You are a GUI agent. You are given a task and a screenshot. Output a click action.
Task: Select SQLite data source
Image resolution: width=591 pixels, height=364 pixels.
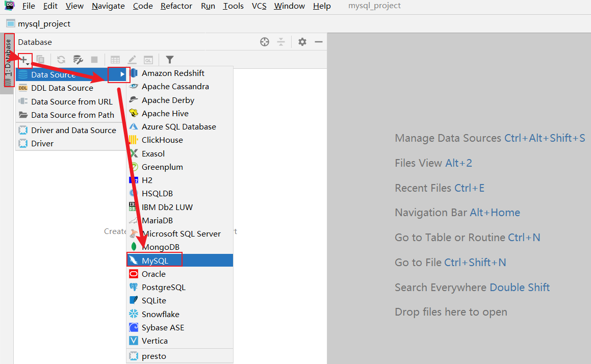(180, 301)
